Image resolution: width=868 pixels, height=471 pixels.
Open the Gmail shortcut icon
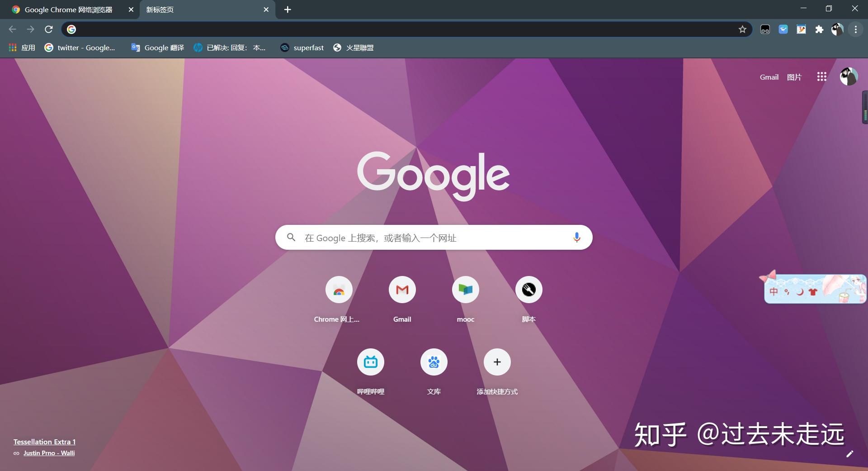[x=402, y=290]
